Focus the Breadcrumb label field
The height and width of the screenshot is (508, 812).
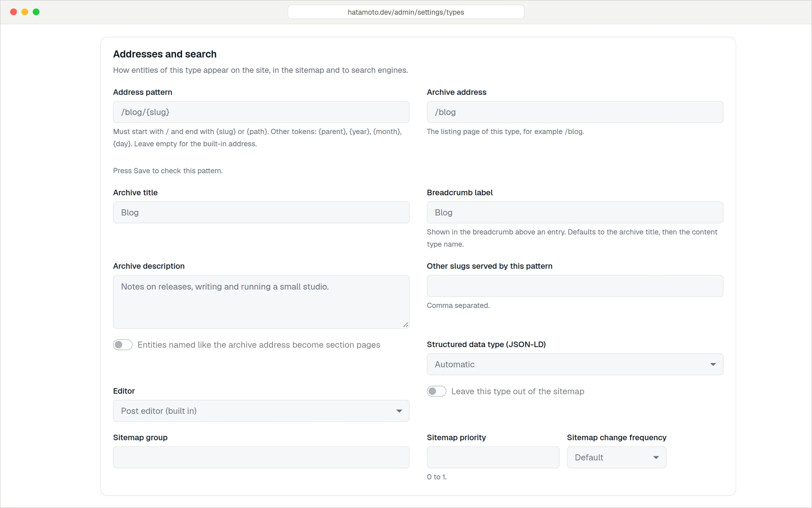pyautogui.click(x=575, y=212)
